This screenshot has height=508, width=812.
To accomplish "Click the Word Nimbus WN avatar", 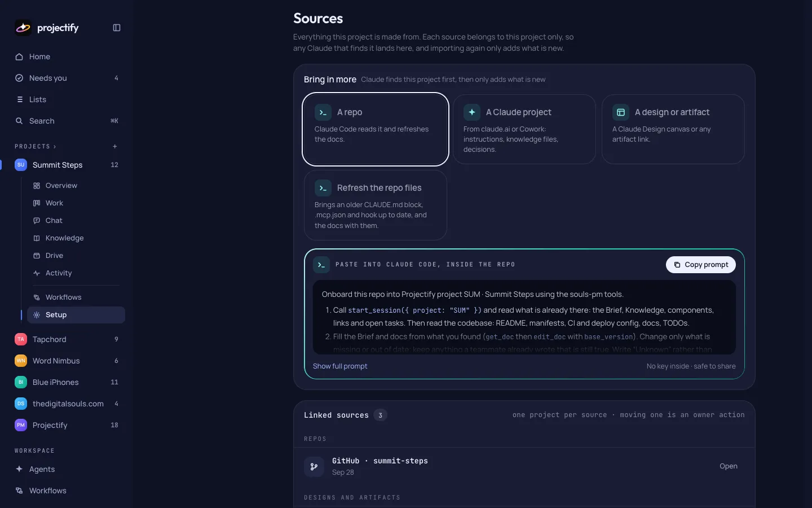I will click(21, 361).
